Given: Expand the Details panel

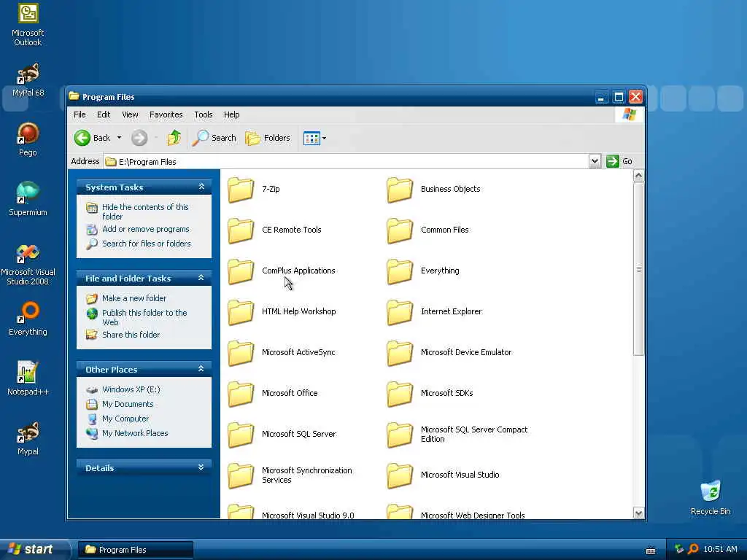Looking at the screenshot, I should click(201, 467).
